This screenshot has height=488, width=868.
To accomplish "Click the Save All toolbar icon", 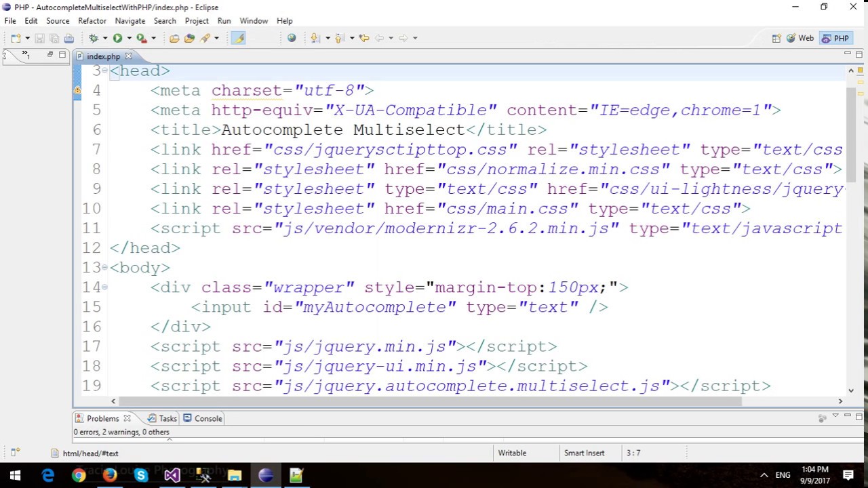I will click(54, 38).
